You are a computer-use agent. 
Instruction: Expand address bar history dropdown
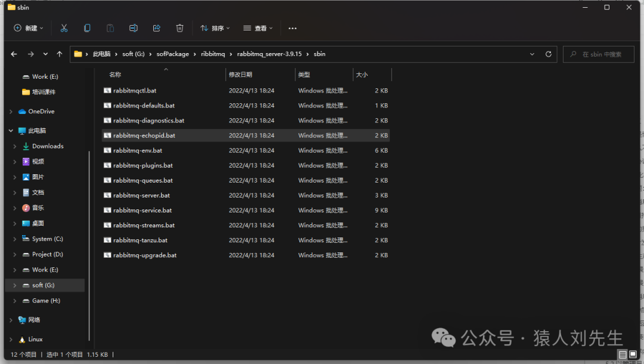point(532,54)
